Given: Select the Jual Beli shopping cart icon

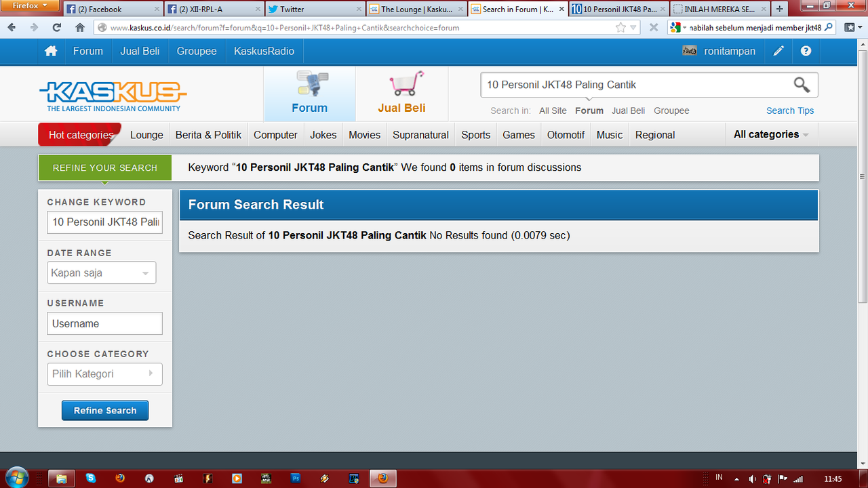Looking at the screenshot, I should click(x=406, y=84).
